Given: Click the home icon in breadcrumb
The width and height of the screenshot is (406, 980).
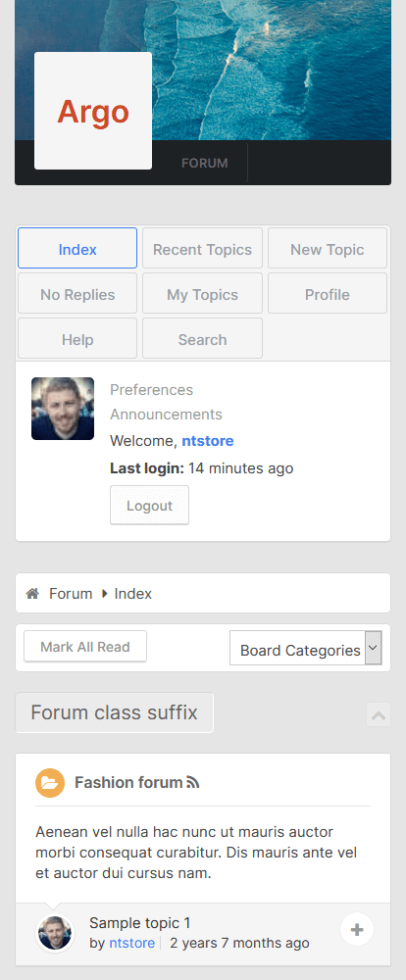Looking at the screenshot, I should pos(32,593).
